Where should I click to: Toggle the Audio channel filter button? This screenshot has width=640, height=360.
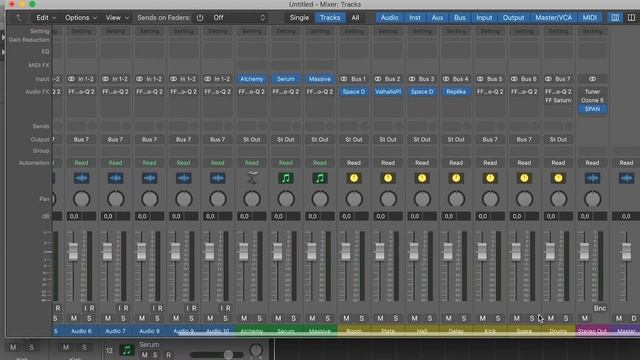point(389,18)
